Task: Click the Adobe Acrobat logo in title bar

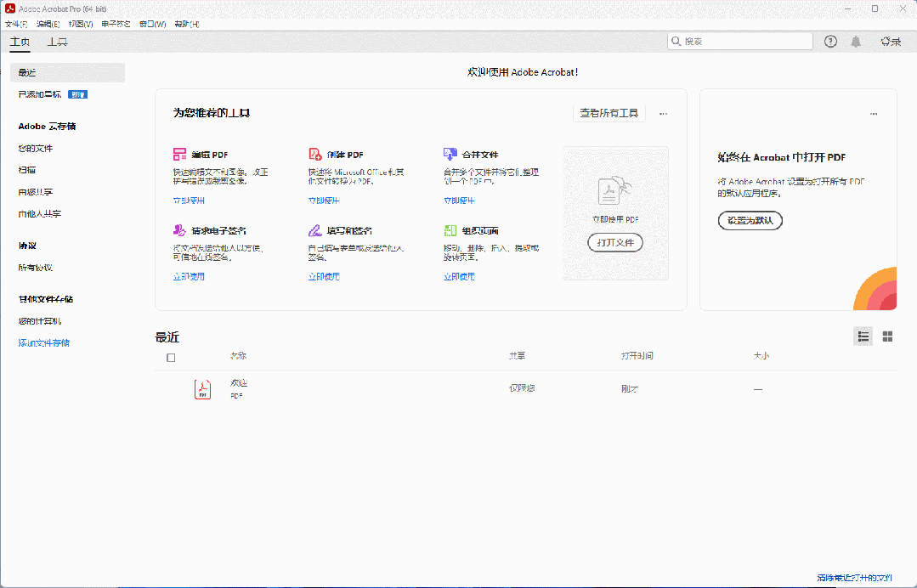Action: 10,8
